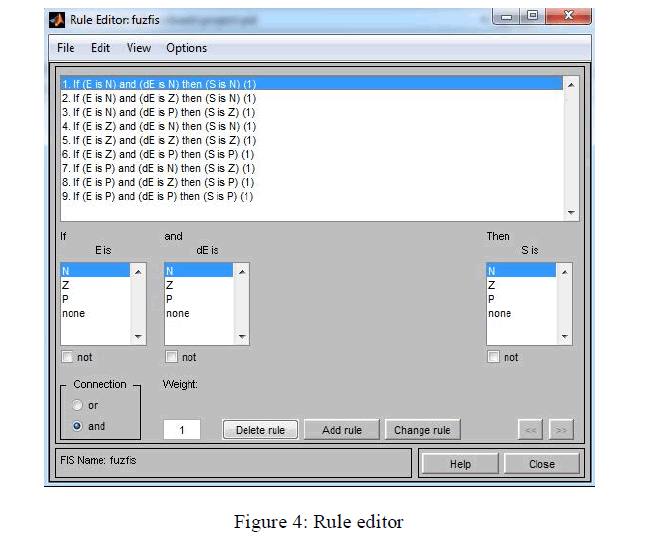This screenshot has width=650, height=533.
Task: Click the Delete rule button
Action: (x=260, y=430)
